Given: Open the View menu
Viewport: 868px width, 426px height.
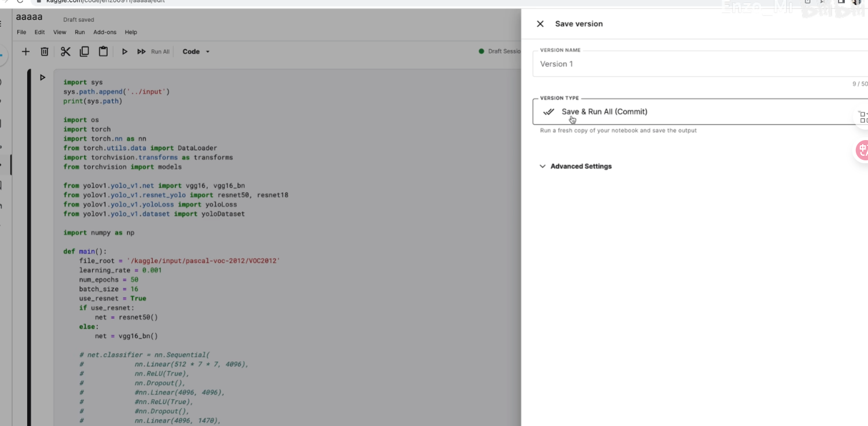Looking at the screenshot, I should [60, 32].
